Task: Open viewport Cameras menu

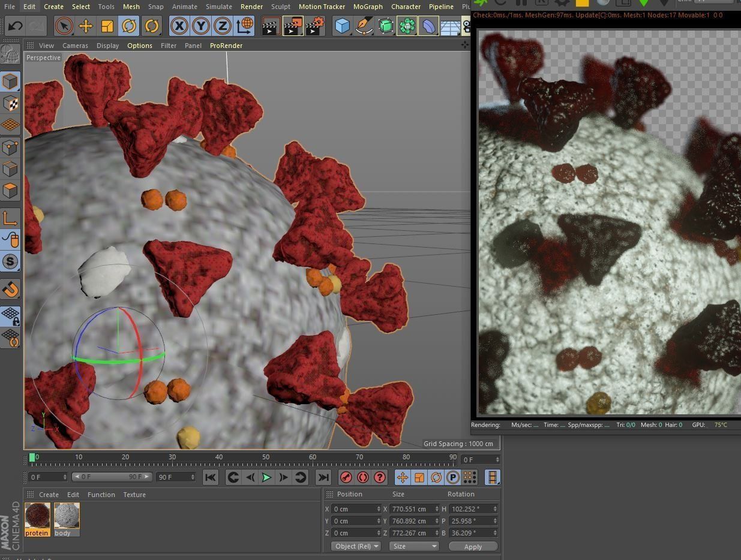Action: (x=75, y=46)
